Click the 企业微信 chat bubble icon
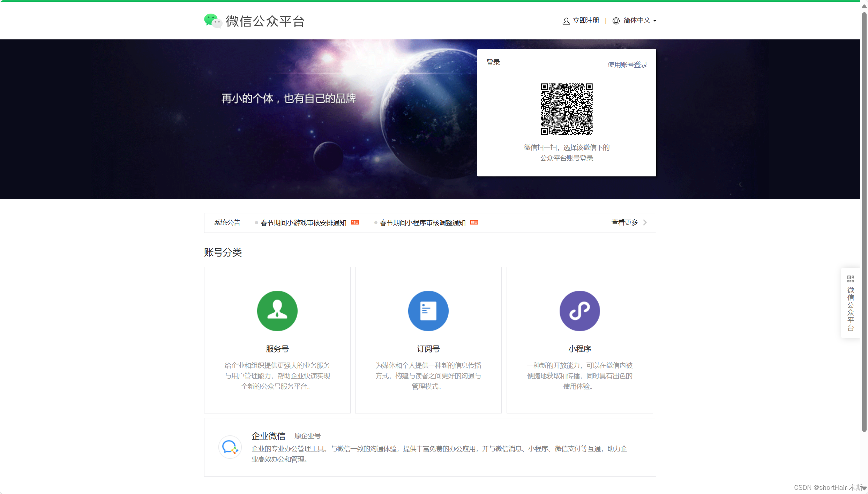The image size is (868, 494). coord(230,447)
